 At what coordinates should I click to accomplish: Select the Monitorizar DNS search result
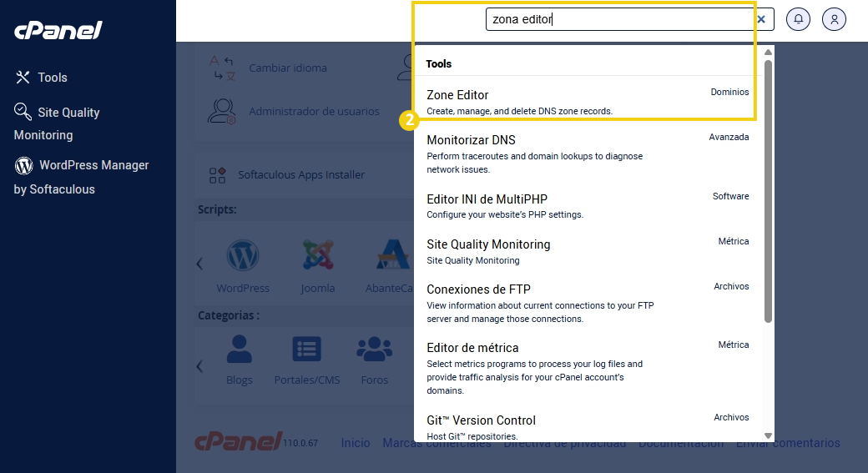[588, 153]
